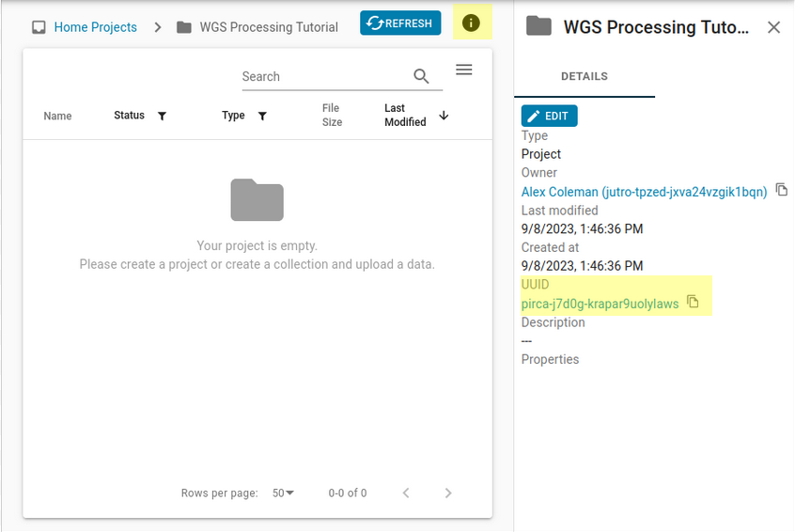
Task: Click the WGS Processing Tutorial breadcrumb
Action: point(268,27)
